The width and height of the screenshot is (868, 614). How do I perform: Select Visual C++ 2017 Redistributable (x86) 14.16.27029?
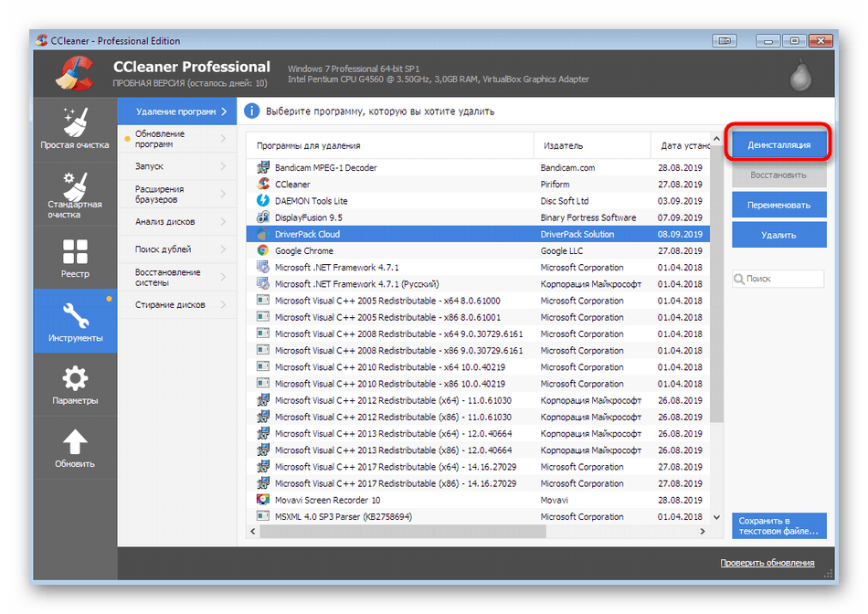tap(478, 482)
